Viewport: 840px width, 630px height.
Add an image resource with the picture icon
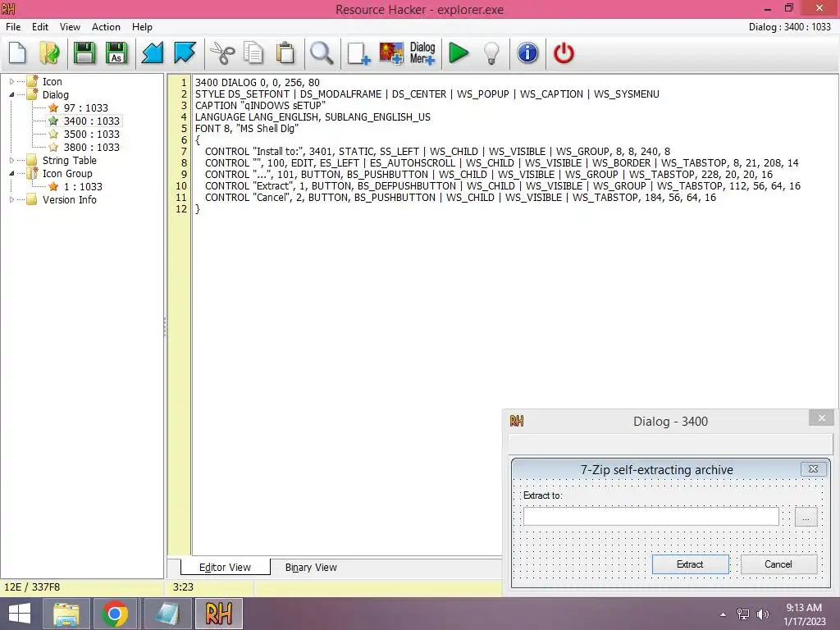pos(391,53)
